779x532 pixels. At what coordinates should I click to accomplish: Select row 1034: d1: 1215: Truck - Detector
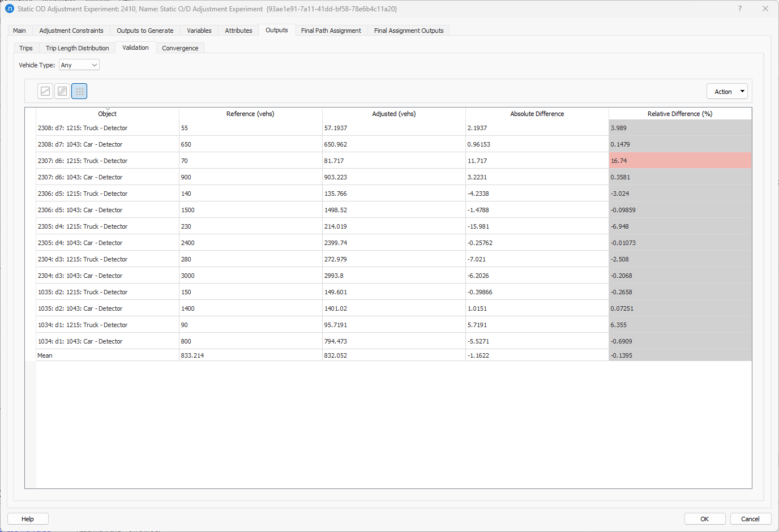pyautogui.click(x=108, y=325)
